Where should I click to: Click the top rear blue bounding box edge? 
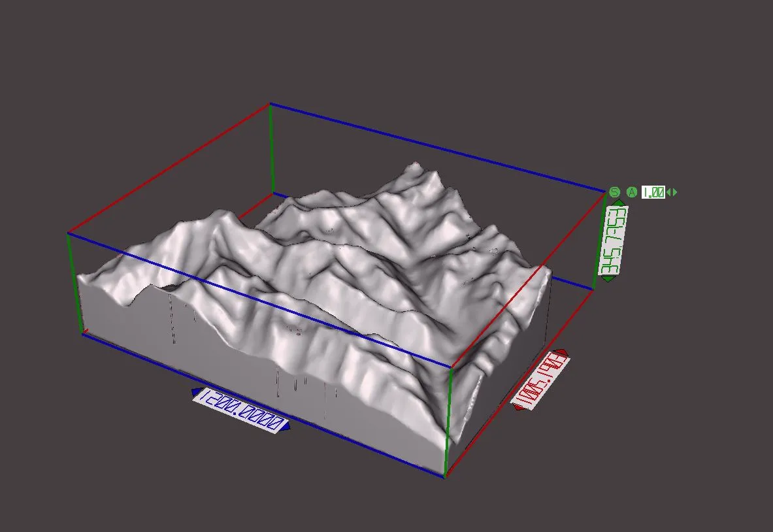click(438, 148)
